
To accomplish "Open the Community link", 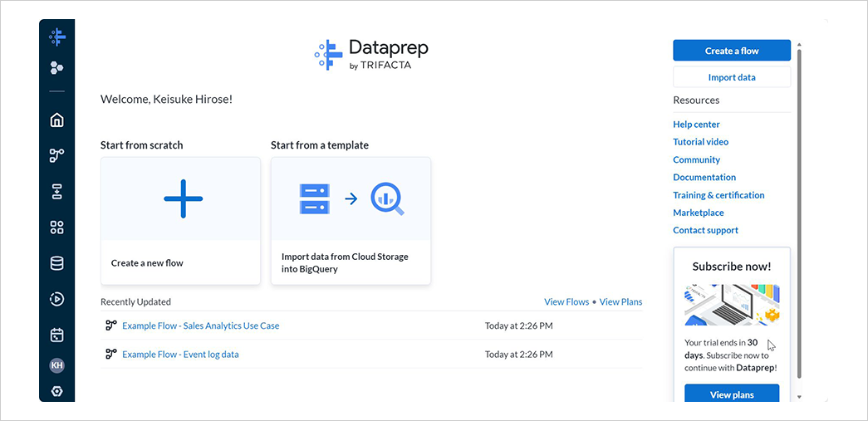I will [x=696, y=160].
